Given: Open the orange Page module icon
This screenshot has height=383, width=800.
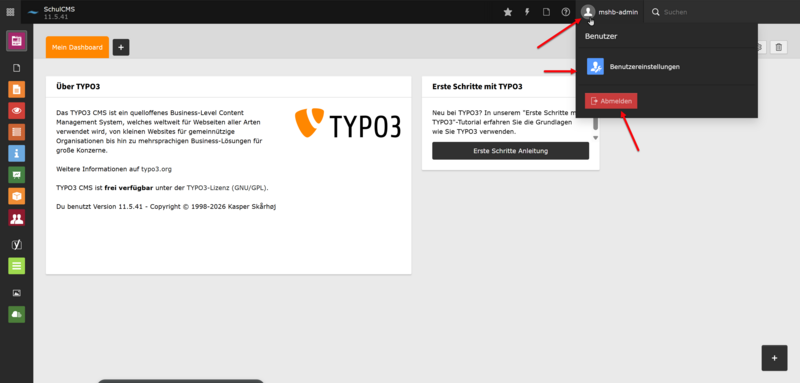Looking at the screenshot, I should point(16,89).
